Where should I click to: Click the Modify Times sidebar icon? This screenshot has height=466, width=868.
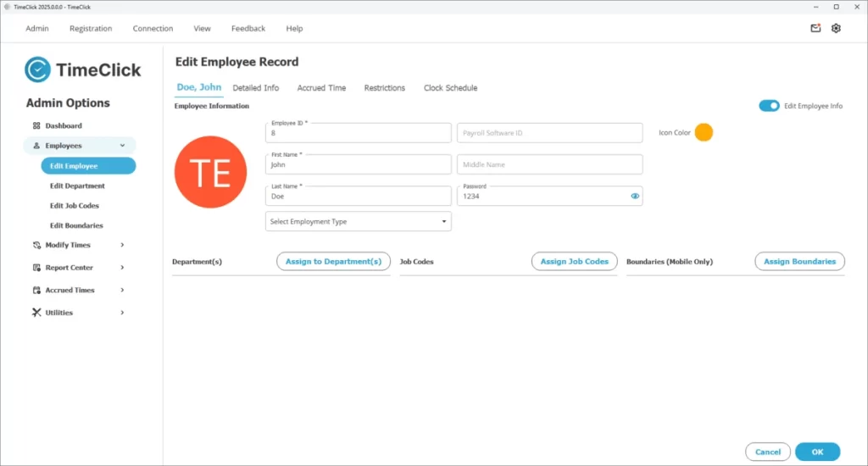tap(36, 246)
